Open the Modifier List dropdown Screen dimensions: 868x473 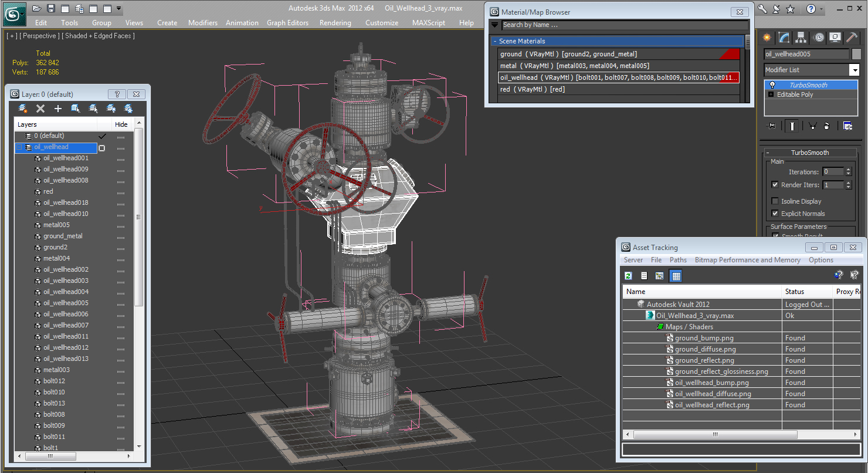tap(855, 70)
